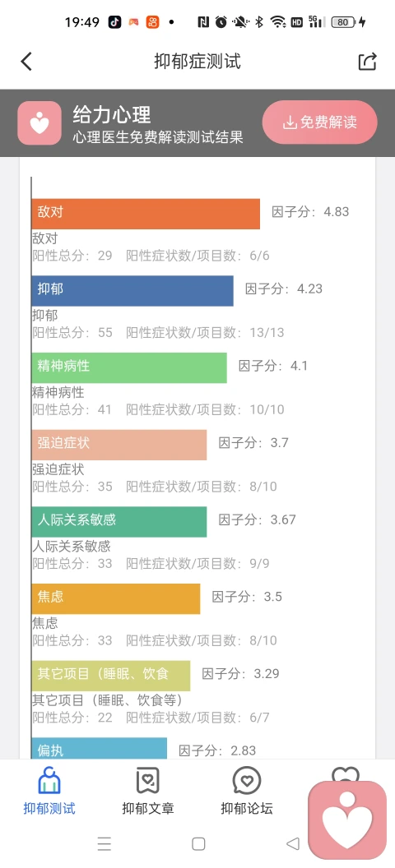Select the orange 敌对 bar
Viewport: 395px width, 868px height.
click(x=146, y=214)
